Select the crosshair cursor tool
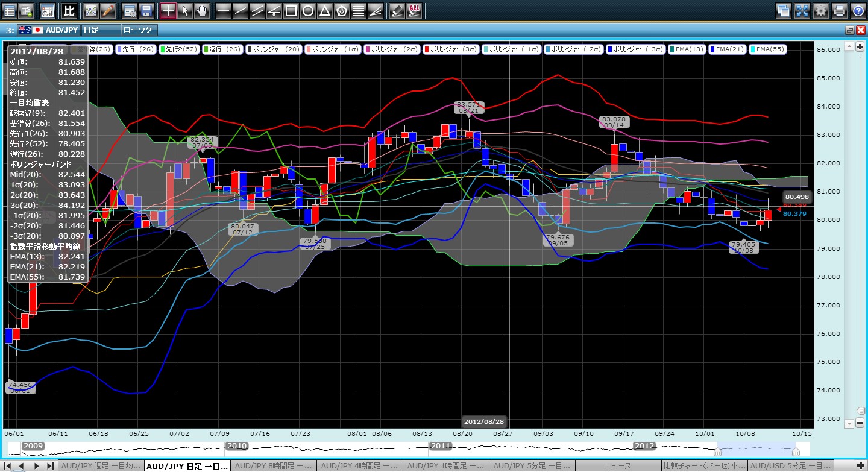The height and width of the screenshot is (472, 868). coord(168,10)
